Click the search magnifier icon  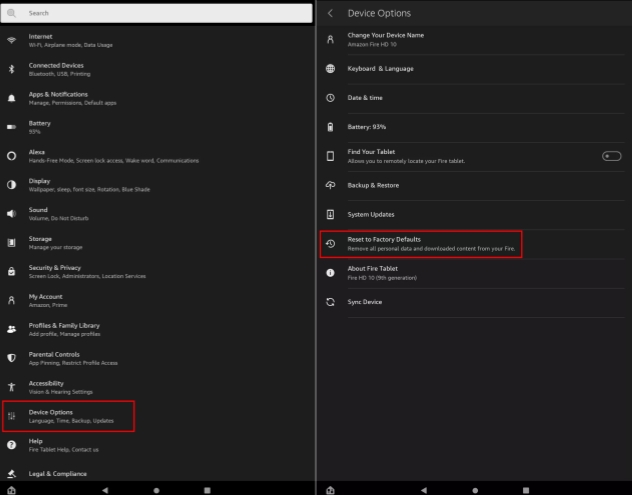[12, 13]
